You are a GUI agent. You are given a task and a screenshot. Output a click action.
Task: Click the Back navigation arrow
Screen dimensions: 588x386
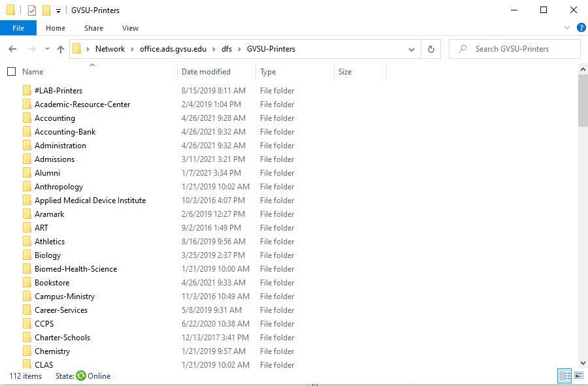(12, 49)
